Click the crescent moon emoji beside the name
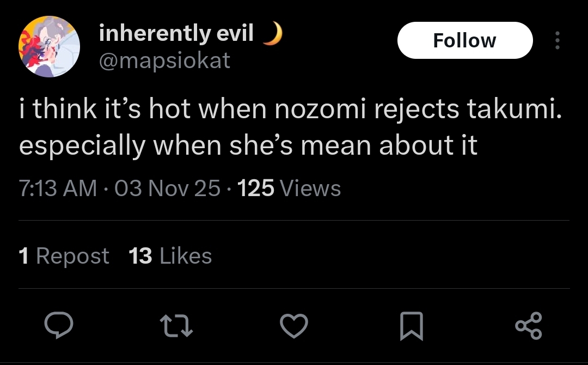The height and width of the screenshot is (365, 588). click(273, 34)
